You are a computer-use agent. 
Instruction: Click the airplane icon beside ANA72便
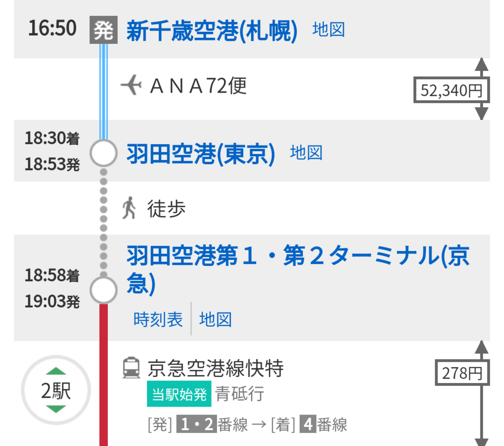[x=131, y=86]
